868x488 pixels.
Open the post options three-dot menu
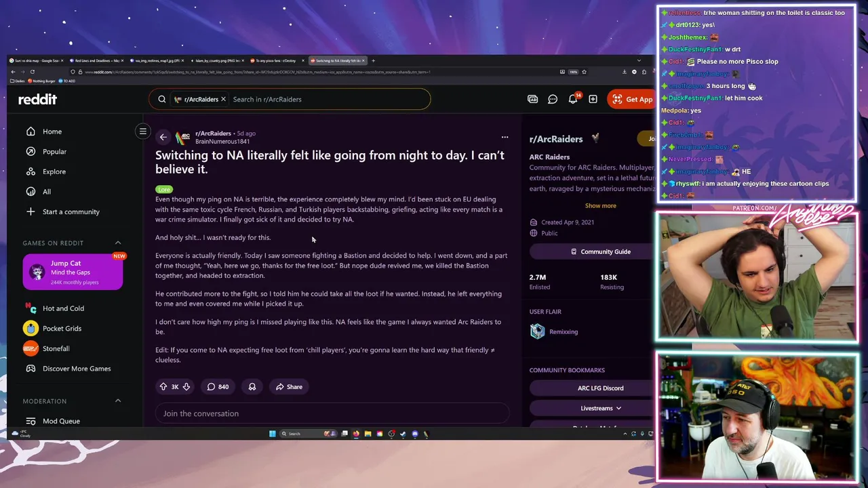coord(505,137)
